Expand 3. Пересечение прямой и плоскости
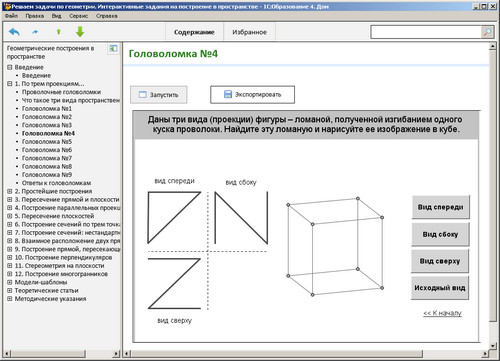Viewport: 500px width, 361px height. pos(10,199)
